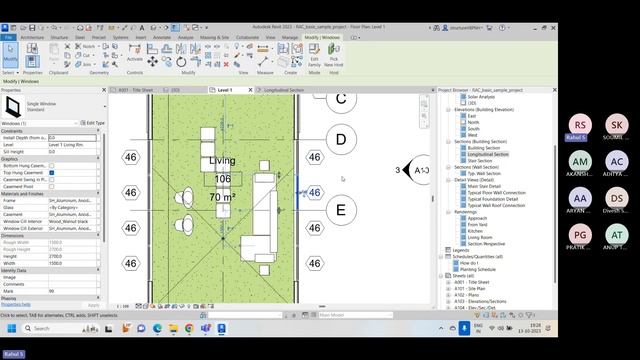The image size is (640, 360).
Task: Open the Annotate ribbon tab
Action: point(162,38)
